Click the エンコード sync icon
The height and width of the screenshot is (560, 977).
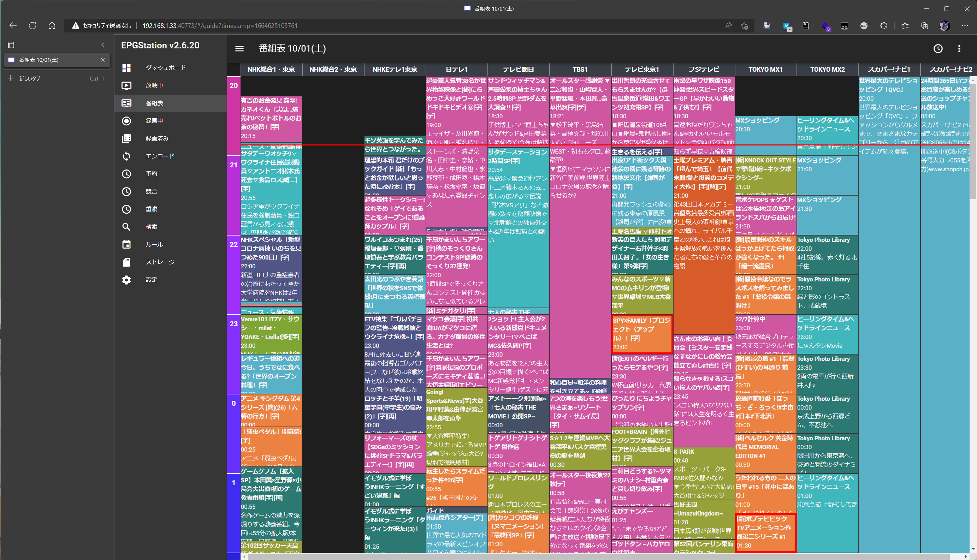(x=126, y=156)
